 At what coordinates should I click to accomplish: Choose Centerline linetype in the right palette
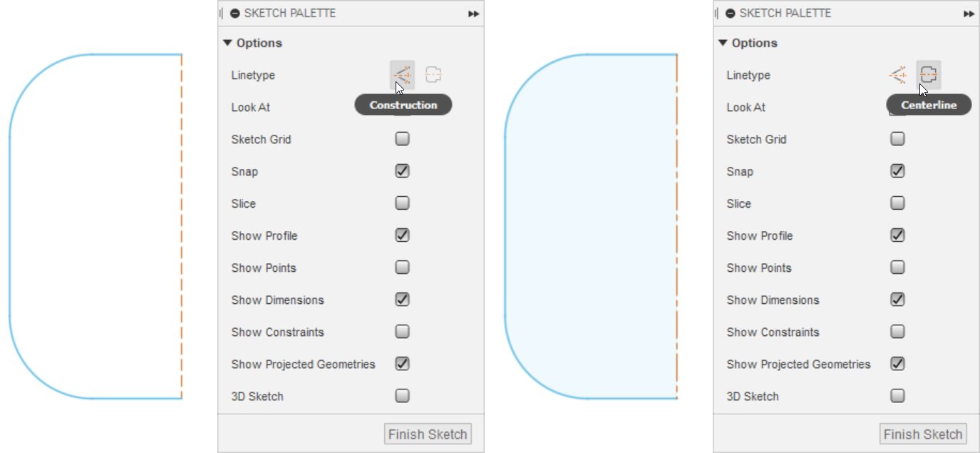click(929, 74)
